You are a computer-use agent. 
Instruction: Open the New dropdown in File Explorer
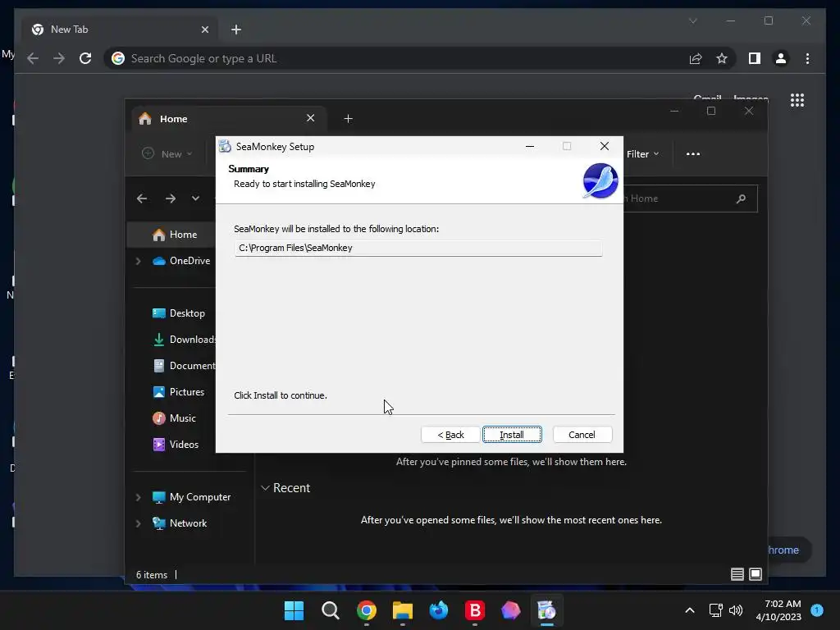pos(167,153)
